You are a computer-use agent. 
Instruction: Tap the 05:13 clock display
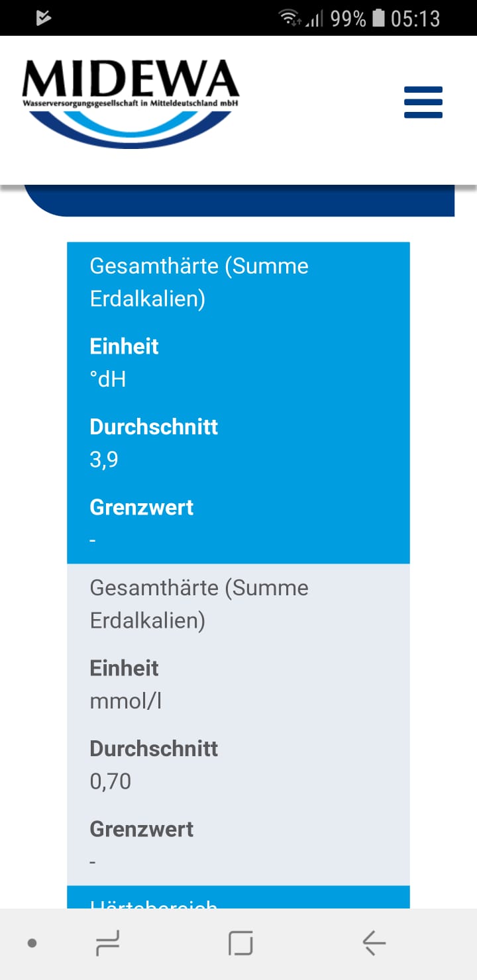click(415, 19)
